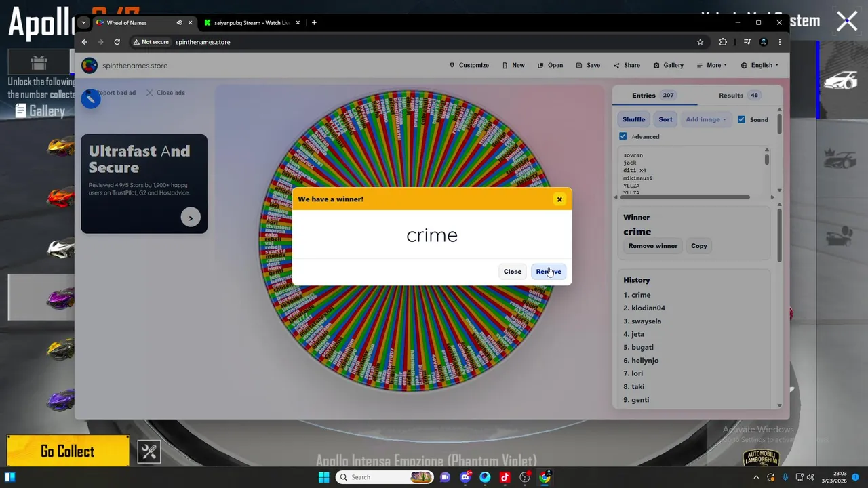Viewport: 868px width, 488px height.
Task: Save the current wheel
Action: 588,66
